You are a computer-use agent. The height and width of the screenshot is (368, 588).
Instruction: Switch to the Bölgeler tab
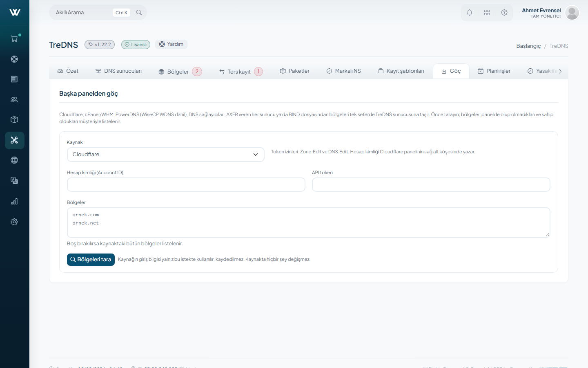pos(180,72)
